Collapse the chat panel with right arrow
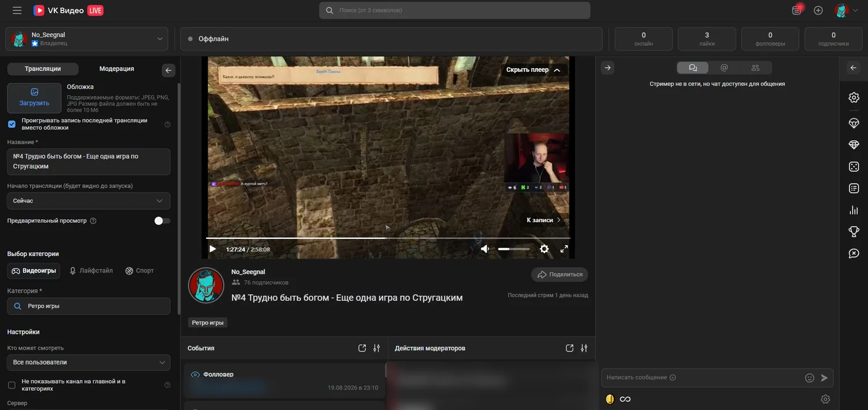The width and height of the screenshot is (868, 410). pos(608,68)
